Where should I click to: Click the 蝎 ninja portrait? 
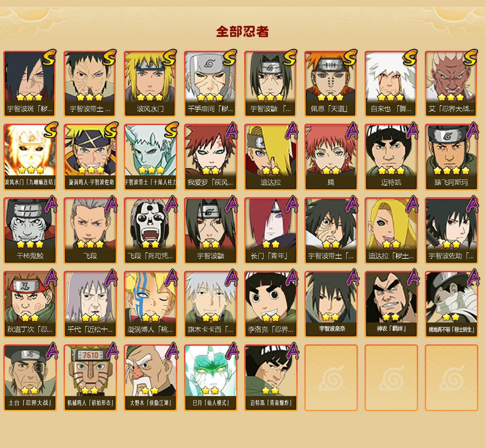point(331,157)
